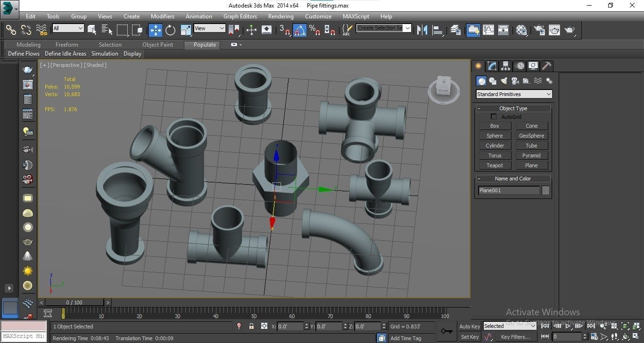This screenshot has width=644, height=343.
Task: Switch to the Modeling ribbon tab
Action: click(29, 45)
